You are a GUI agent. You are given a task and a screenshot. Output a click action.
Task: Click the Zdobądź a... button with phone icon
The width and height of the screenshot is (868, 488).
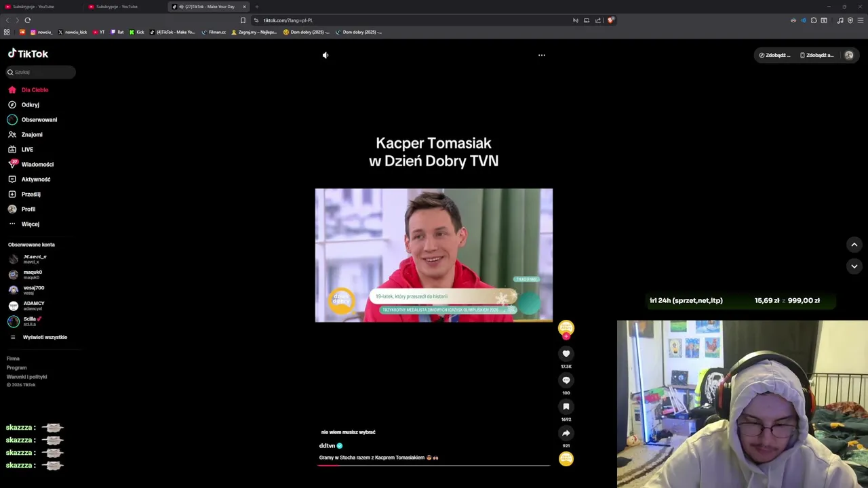point(816,55)
